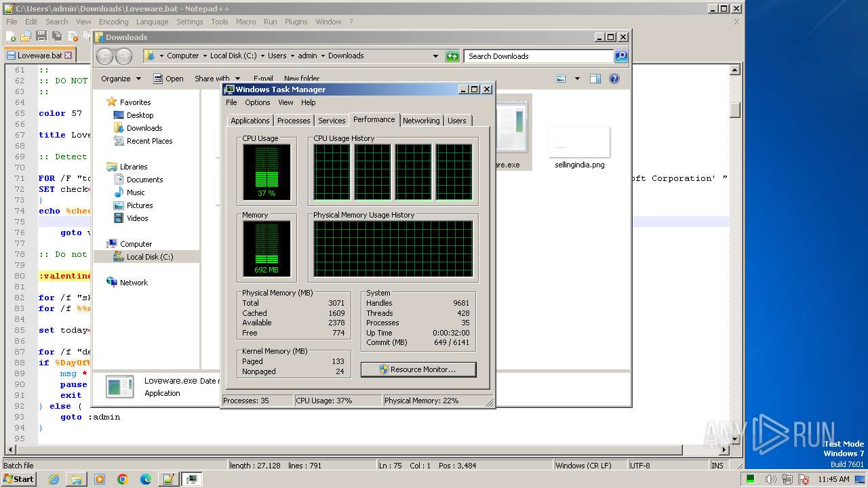This screenshot has height=488, width=868.
Task: Select Pictures library in navigation pane
Action: pyautogui.click(x=139, y=205)
